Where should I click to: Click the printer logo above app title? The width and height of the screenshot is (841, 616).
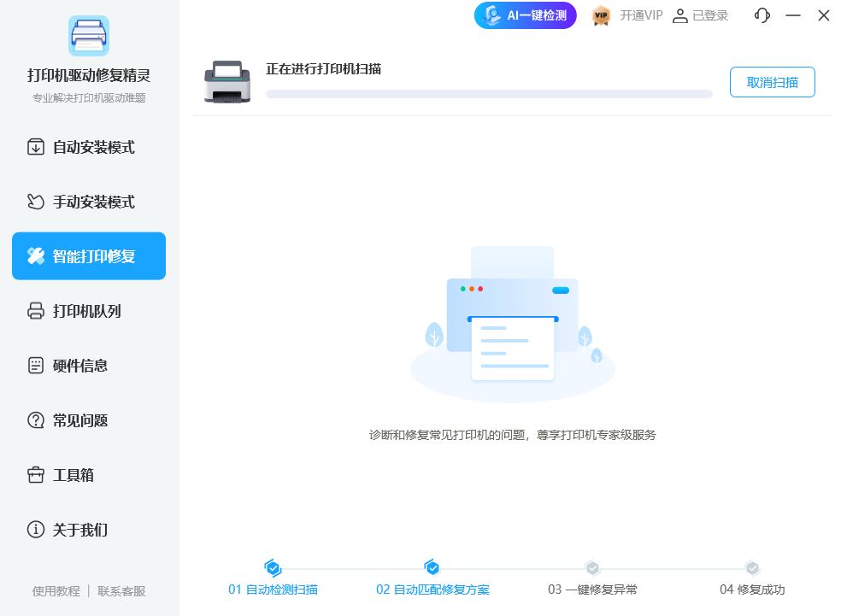[88, 36]
